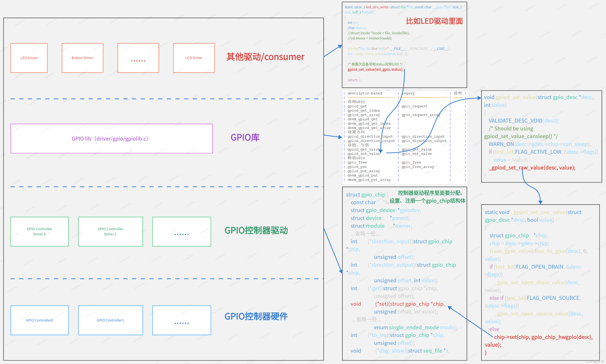The width and height of the screenshot is (606, 364).
Task: Click the _gpiod_set_raw_value(desc, value) call
Action: pyautogui.click(x=532, y=168)
